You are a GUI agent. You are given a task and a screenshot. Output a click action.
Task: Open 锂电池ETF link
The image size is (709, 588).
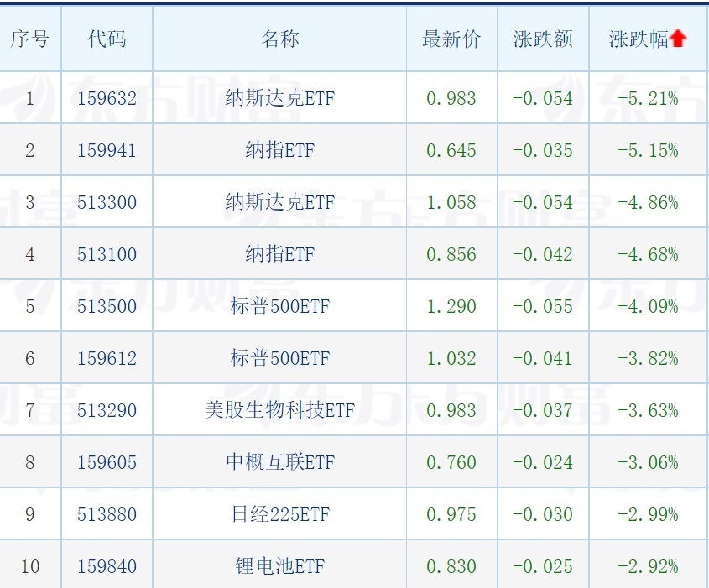pyautogui.click(x=279, y=567)
